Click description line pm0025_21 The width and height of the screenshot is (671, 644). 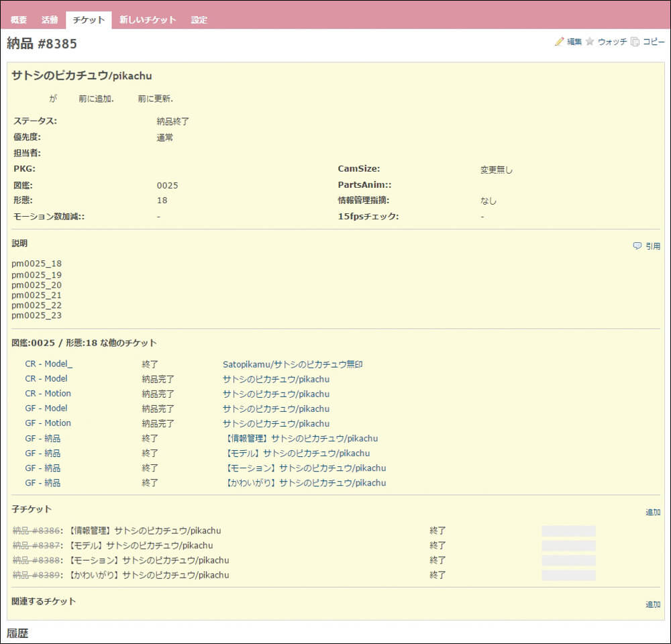click(x=36, y=295)
